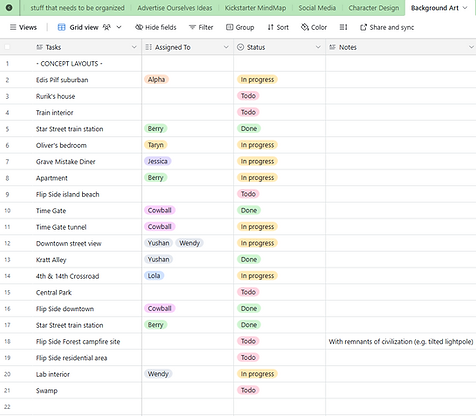Open Hide fields options
The height and width of the screenshot is (416, 476).
156,27
